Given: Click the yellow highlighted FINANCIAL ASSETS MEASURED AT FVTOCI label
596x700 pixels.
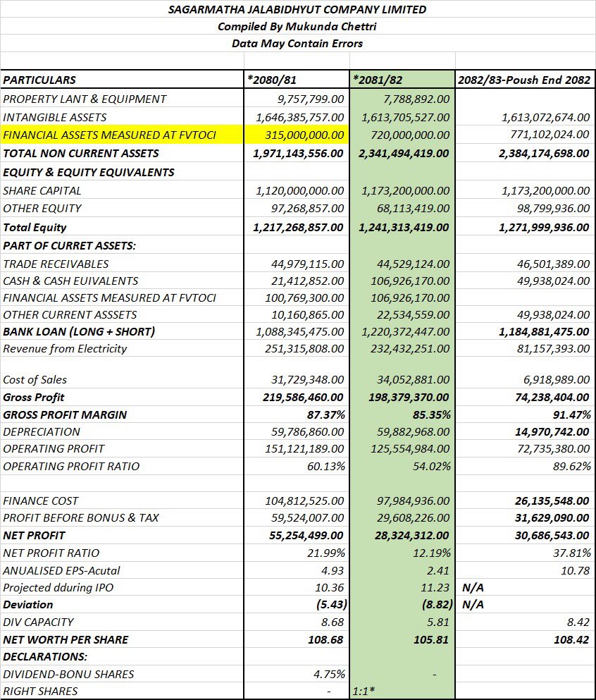Looking at the screenshot, I should pyautogui.click(x=109, y=135).
